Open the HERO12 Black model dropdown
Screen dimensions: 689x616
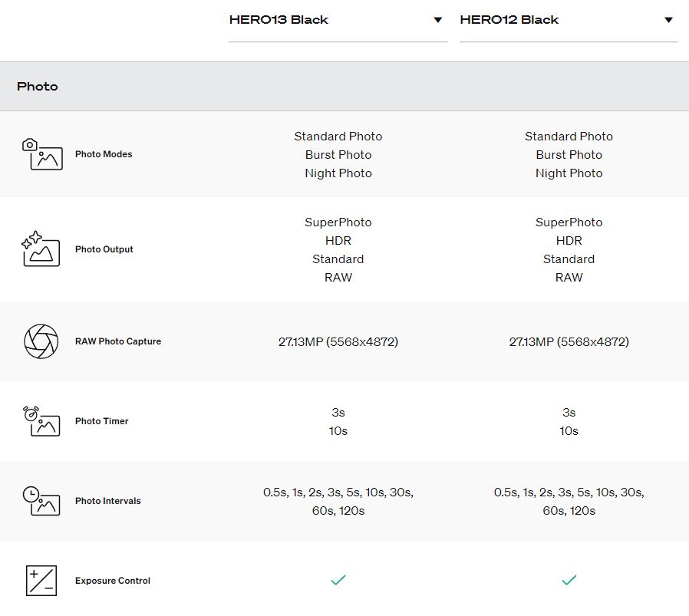569,20
